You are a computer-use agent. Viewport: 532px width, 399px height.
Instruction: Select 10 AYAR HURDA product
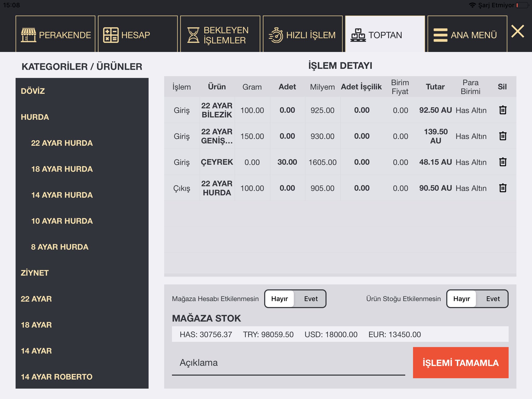click(82, 221)
